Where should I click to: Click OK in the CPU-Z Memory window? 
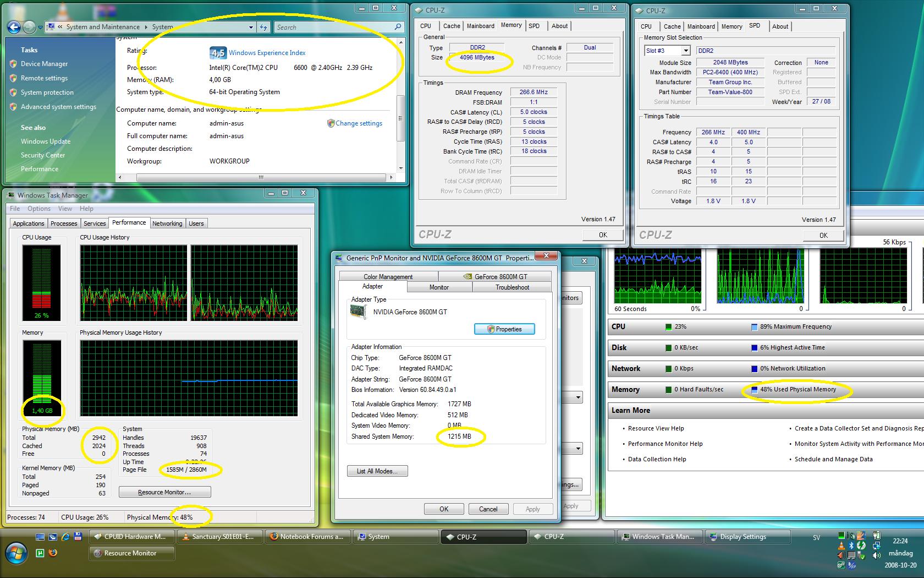point(603,235)
